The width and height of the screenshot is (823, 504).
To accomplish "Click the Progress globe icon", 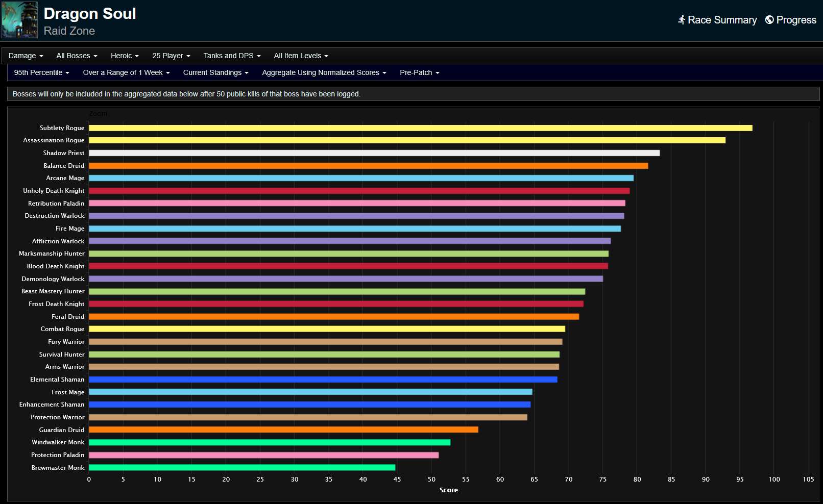I will coord(769,20).
